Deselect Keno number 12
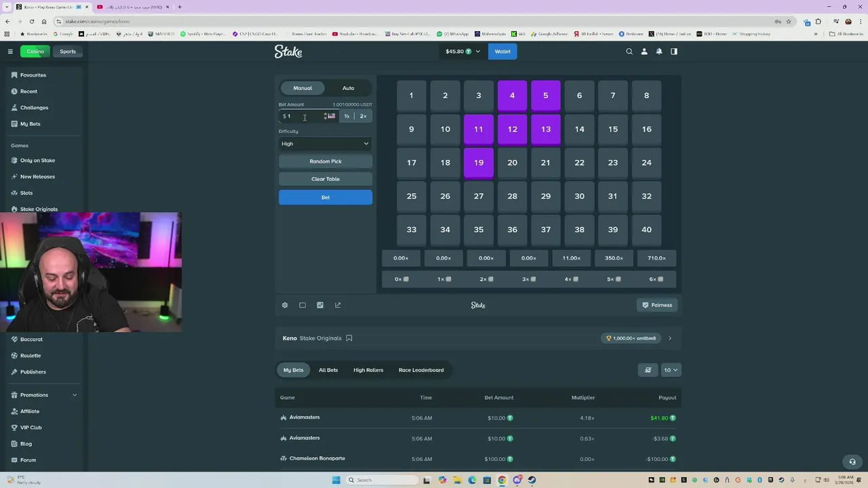Viewport: 868px width, 488px height. 512,129
